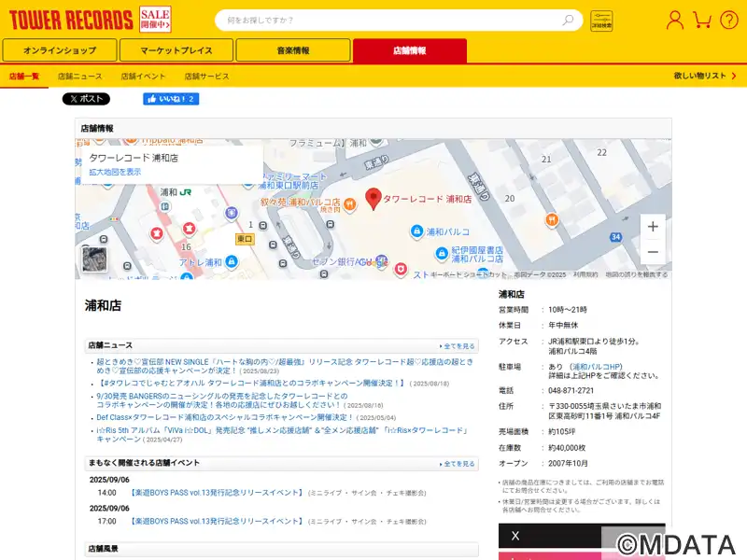The image size is (747, 560).
Task: Open the detailed search (詳細検索) icon
Action: (x=601, y=21)
